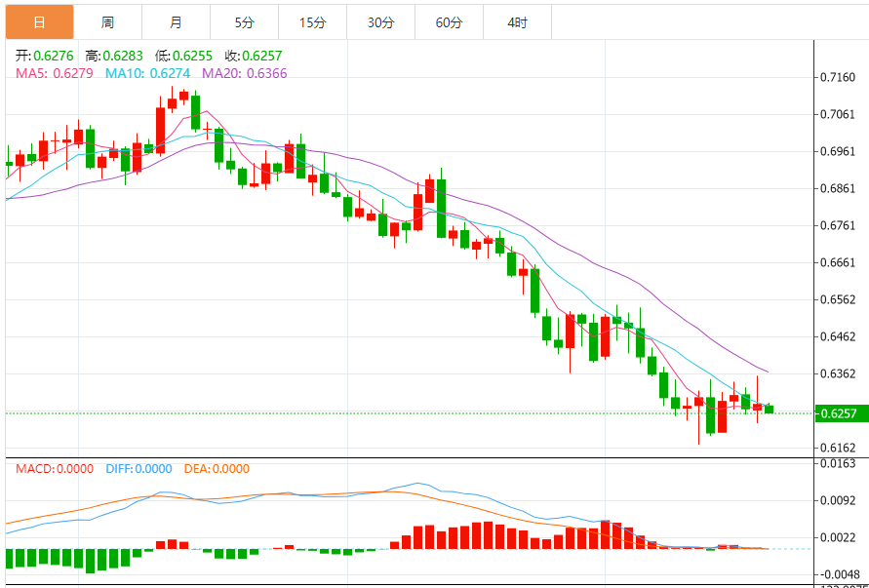Click the 0.6562 price axis label
Screen dimensions: 869x588
838,299
